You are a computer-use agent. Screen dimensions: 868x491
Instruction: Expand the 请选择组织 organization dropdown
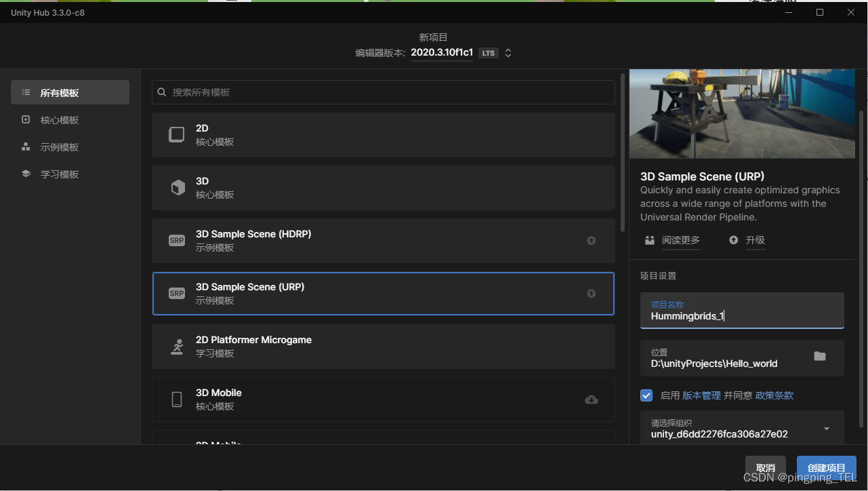[x=742, y=428]
